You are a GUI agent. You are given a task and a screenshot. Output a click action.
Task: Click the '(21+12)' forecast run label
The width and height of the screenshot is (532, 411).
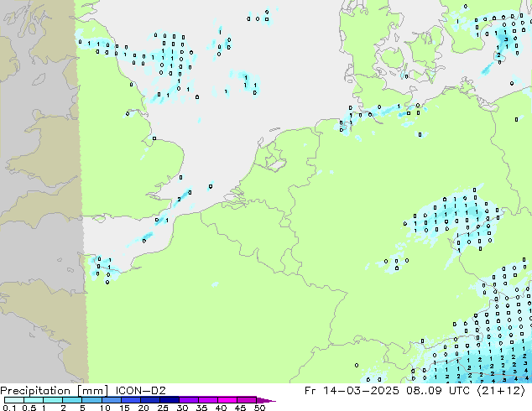click(501, 391)
